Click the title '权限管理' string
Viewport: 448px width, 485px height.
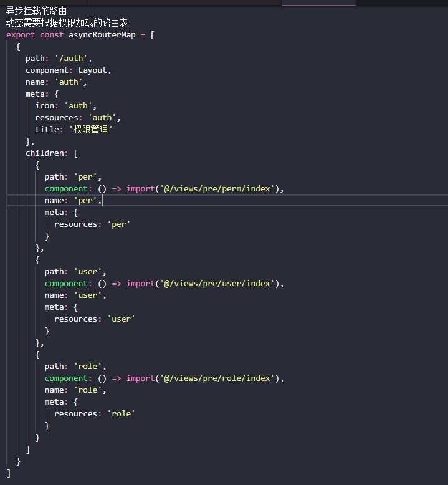tap(90, 129)
